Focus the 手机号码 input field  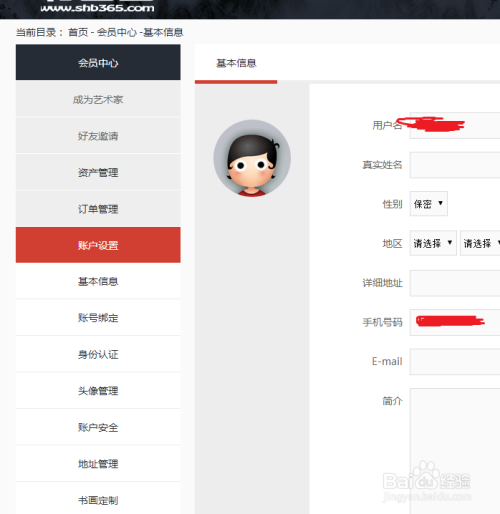[455, 322]
